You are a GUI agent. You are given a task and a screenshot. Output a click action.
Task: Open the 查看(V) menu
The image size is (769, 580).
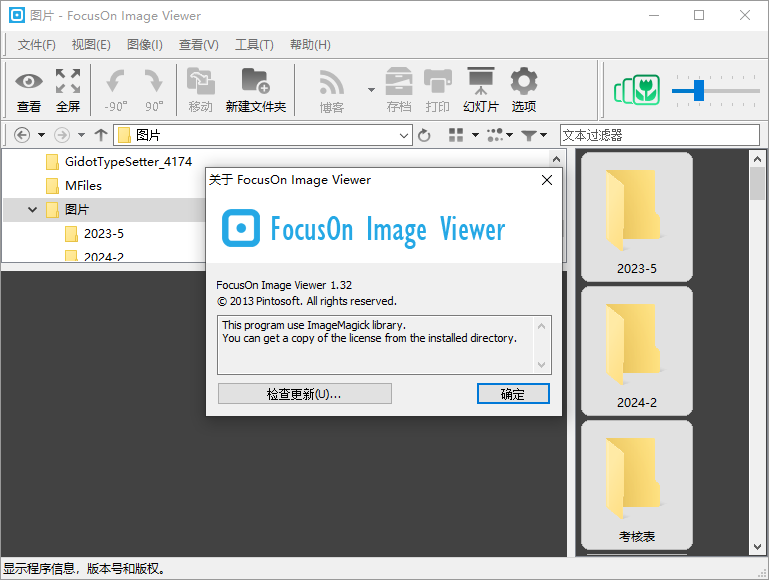pos(199,45)
